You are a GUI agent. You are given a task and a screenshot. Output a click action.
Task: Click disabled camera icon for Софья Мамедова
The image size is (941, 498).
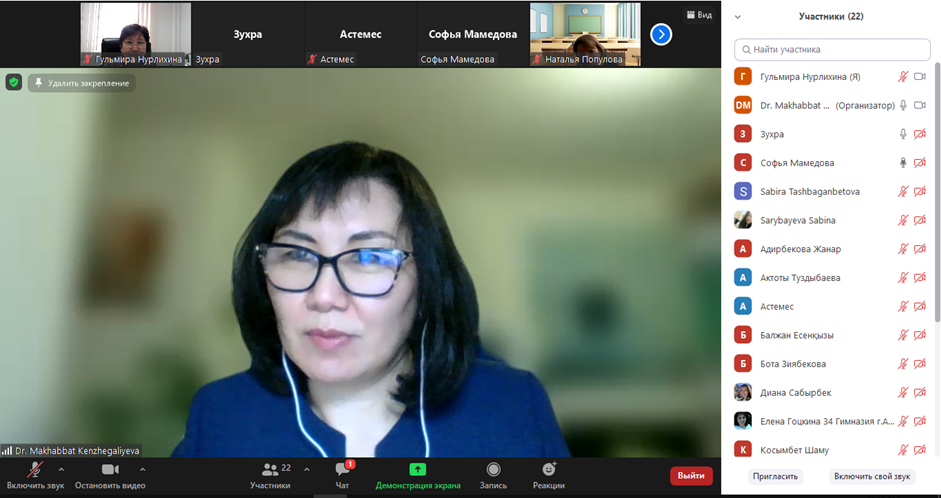point(920,163)
